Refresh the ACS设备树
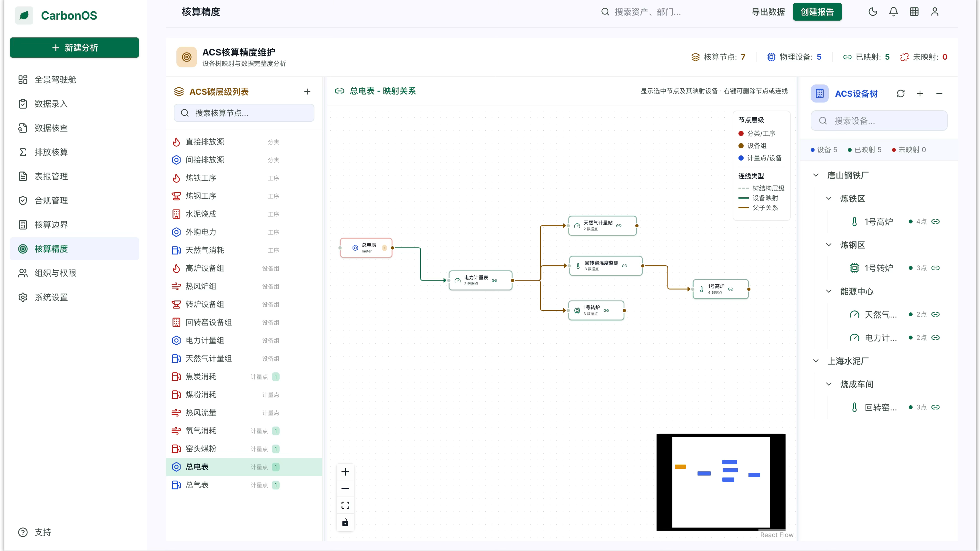980x551 pixels. point(900,93)
